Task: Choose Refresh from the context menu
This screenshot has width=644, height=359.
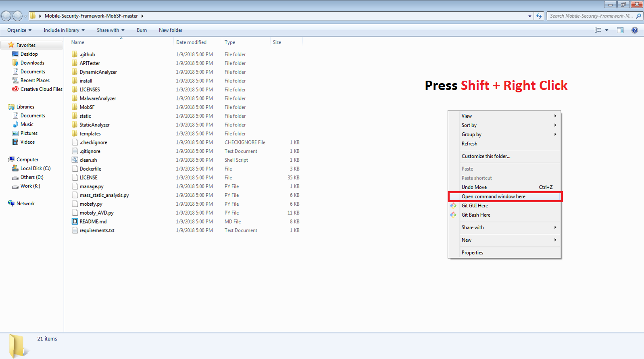Action: [x=504, y=144]
